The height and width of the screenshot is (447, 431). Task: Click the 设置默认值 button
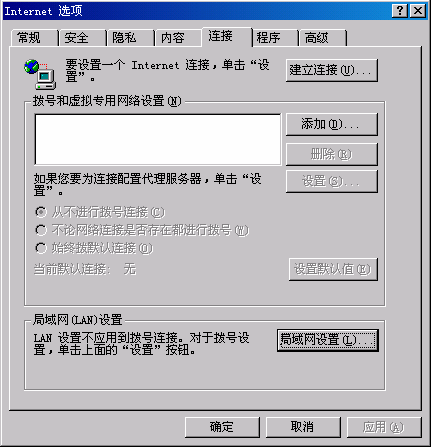click(x=333, y=269)
